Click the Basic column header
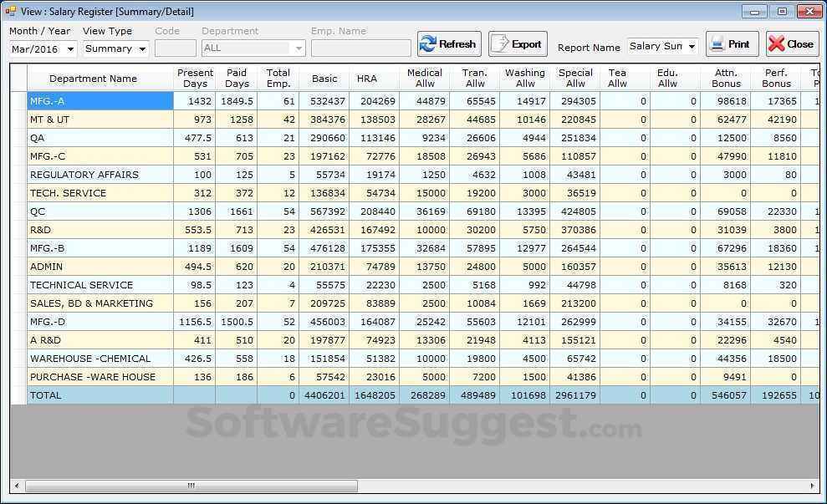The width and height of the screenshot is (827, 504). click(324, 78)
